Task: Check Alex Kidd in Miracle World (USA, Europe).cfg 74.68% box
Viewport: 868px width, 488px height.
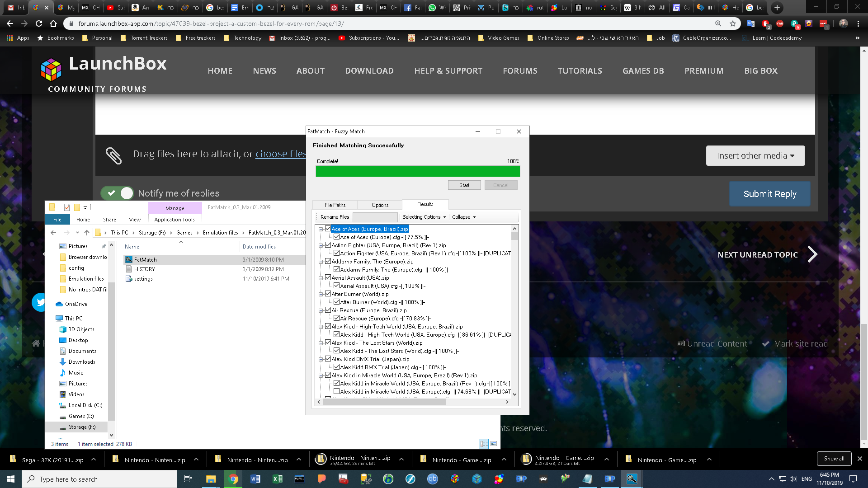Action: coord(336,391)
